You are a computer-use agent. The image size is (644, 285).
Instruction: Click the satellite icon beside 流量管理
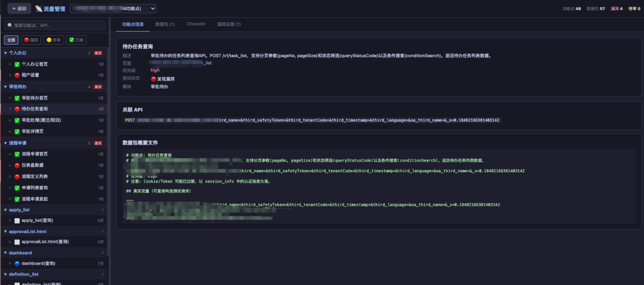39,8
